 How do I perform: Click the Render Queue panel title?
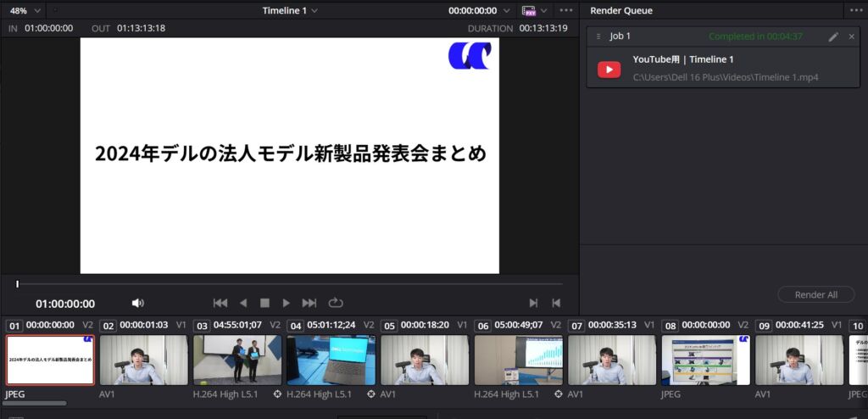pyautogui.click(x=621, y=10)
